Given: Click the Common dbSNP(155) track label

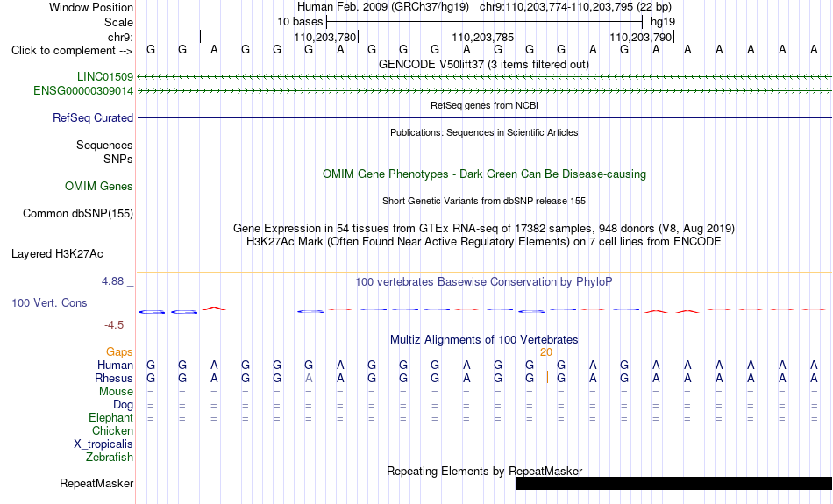Looking at the screenshot, I should tap(77, 214).
